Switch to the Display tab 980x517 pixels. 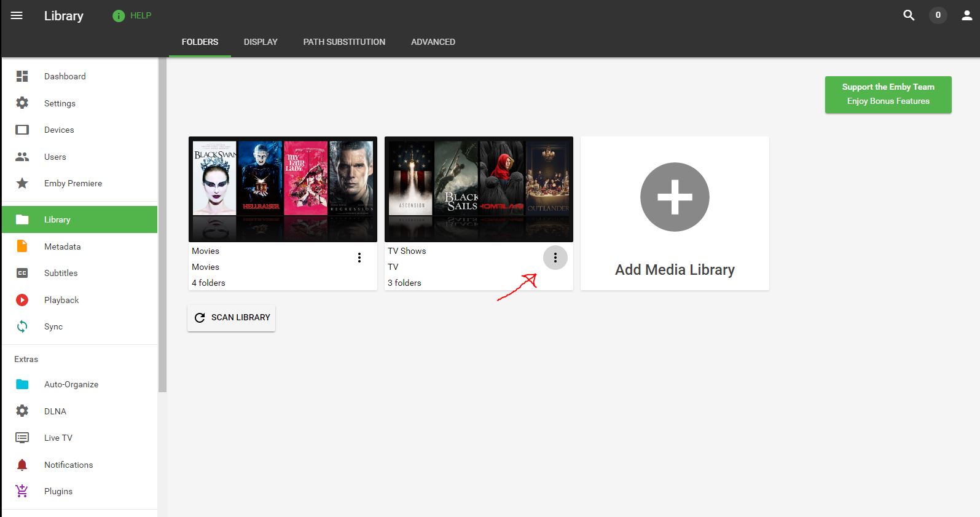(261, 42)
